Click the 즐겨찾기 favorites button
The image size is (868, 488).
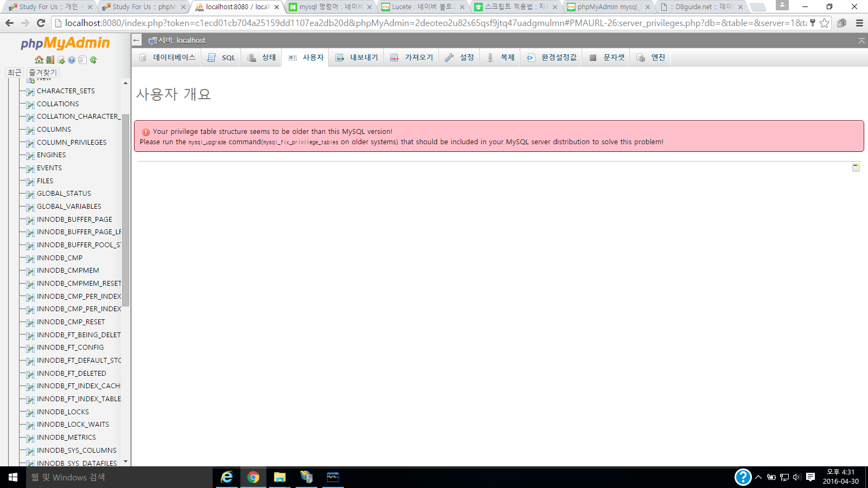tap(42, 72)
